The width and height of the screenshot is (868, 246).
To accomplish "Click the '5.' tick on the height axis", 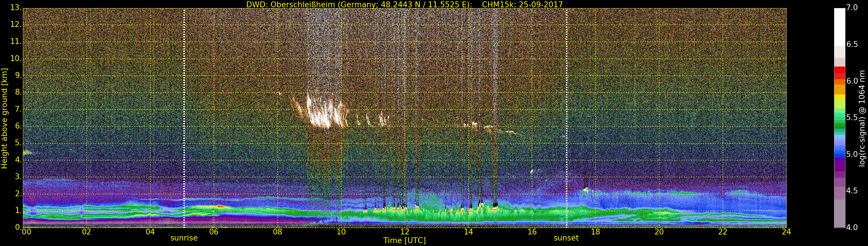I will 18,143.
